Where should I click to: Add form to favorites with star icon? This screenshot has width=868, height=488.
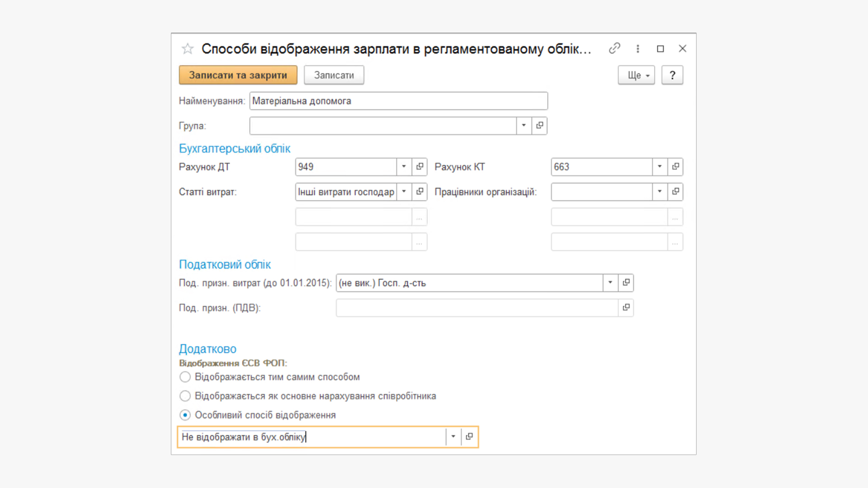(x=188, y=49)
